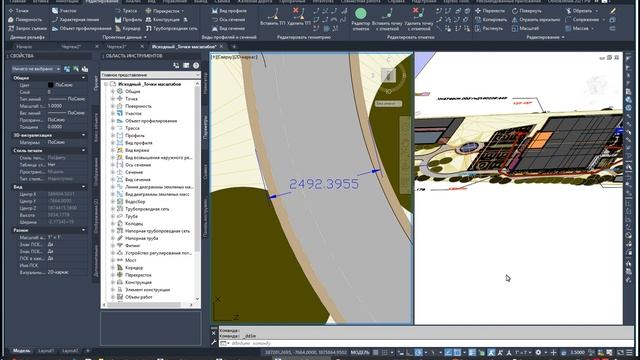Viewport: 640px width, 360px height.
Task: Select the Перенести edit tool
Action: pyautogui.click(x=490, y=11)
